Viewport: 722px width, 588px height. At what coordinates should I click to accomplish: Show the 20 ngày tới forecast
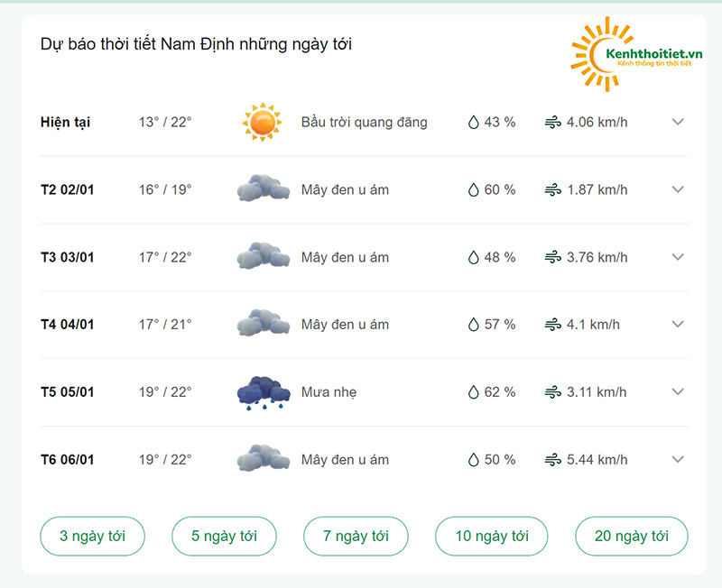tap(632, 536)
